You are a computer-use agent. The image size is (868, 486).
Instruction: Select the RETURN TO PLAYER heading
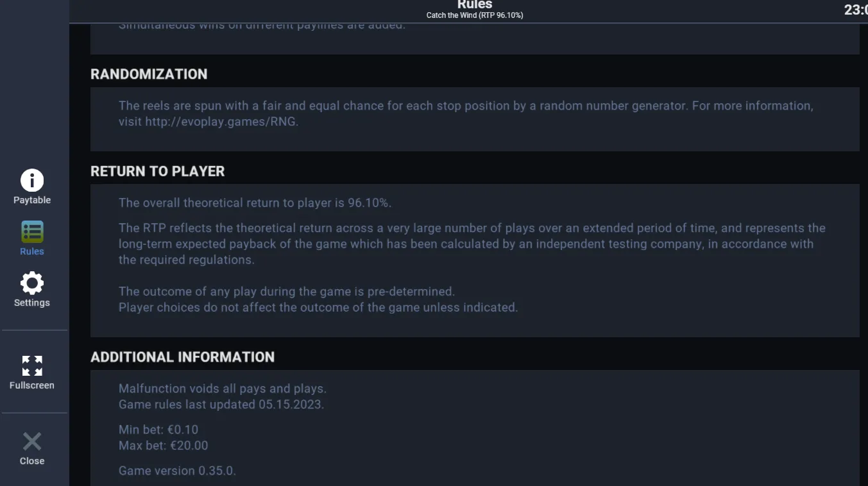[x=158, y=171]
